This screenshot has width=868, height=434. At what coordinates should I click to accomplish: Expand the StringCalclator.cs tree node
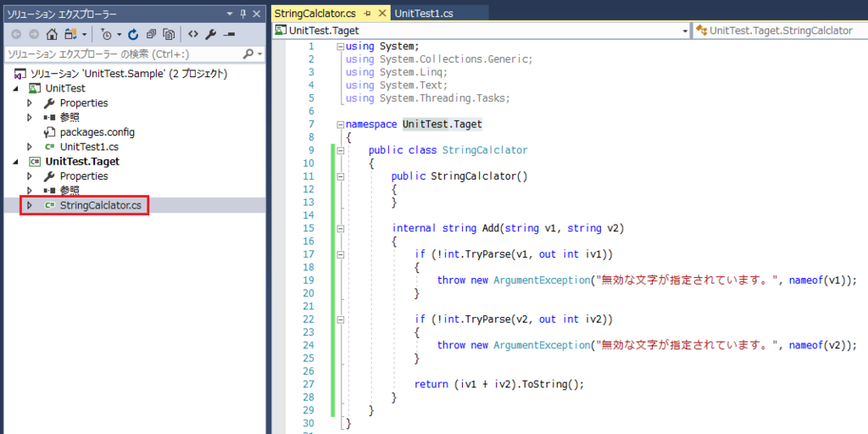(30, 205)
